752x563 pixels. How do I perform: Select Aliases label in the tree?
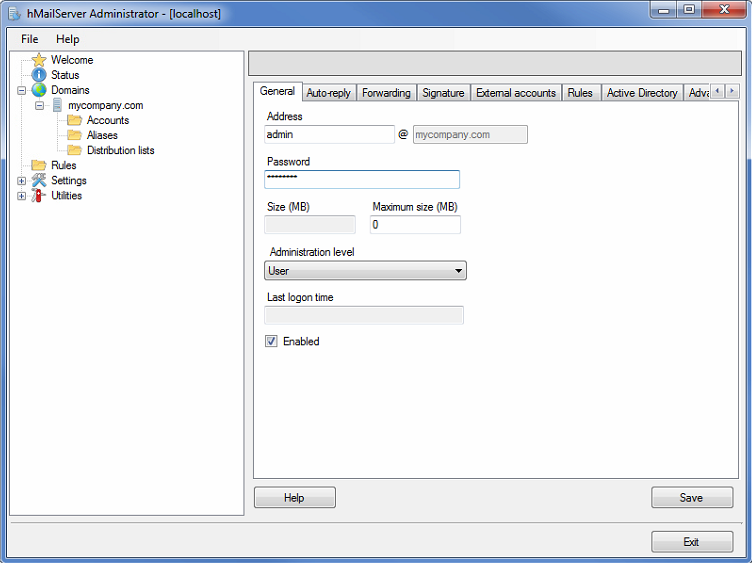[x=102, y=135]
